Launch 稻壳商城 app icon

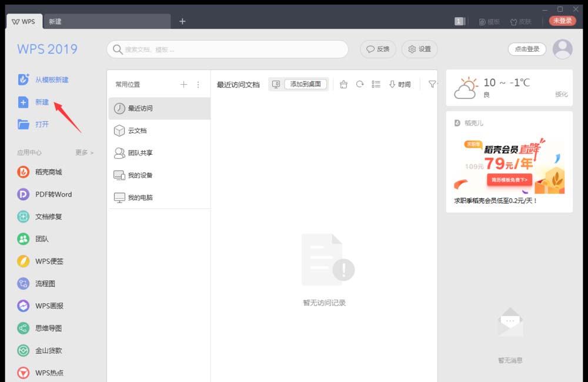(x=24, y=172)
